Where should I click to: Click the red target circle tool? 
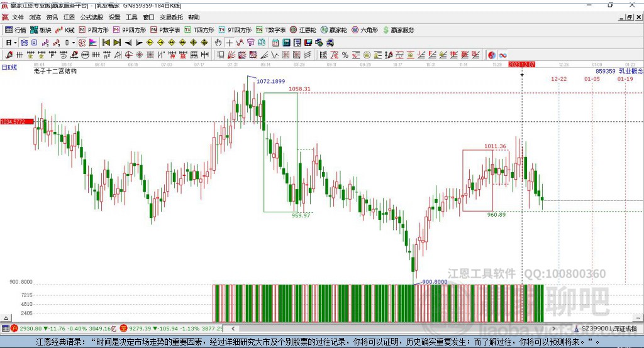[x=128, y=55]
